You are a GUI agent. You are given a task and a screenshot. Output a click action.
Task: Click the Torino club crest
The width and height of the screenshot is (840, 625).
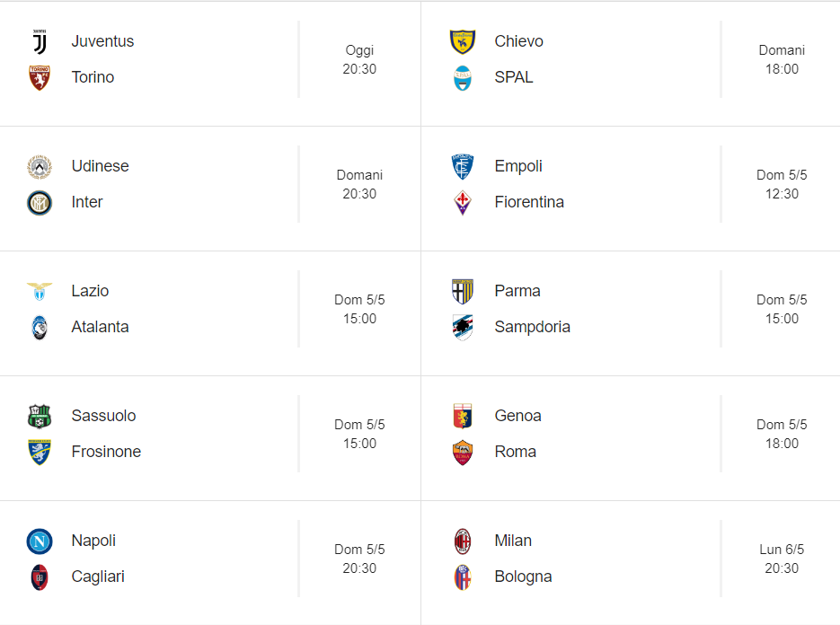click(x=40, y=77)
